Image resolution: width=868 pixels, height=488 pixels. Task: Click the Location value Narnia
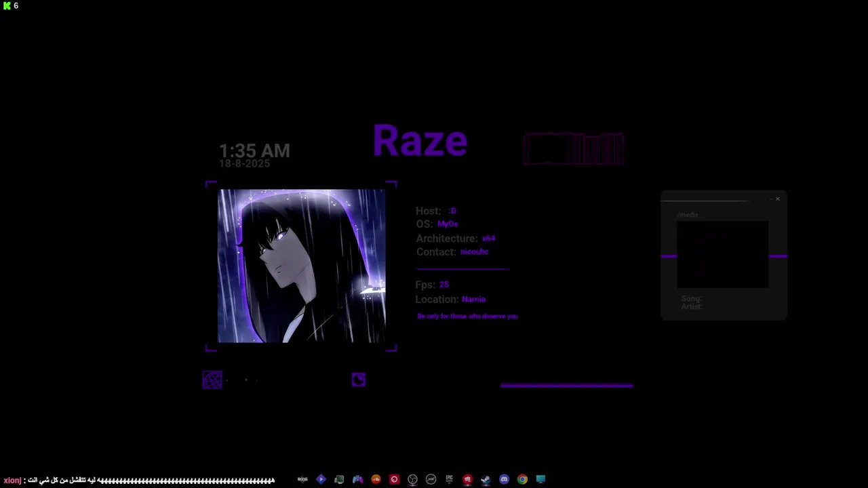pos(473,299)
